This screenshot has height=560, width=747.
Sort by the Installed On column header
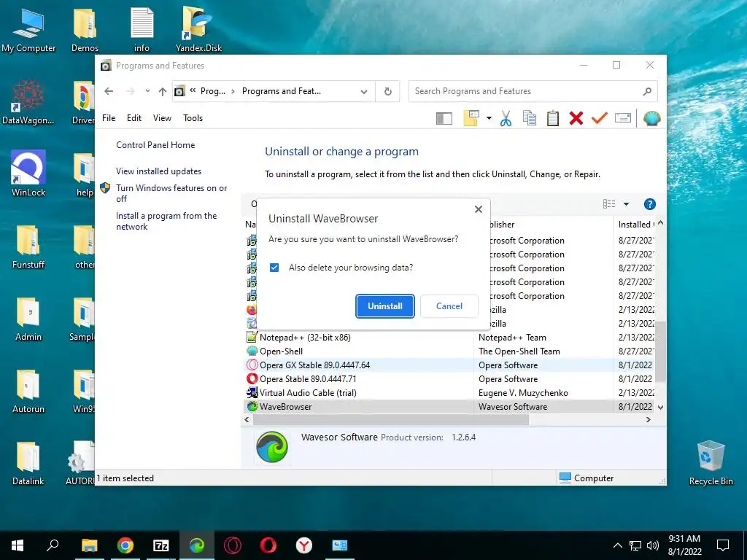coord(635,225)
